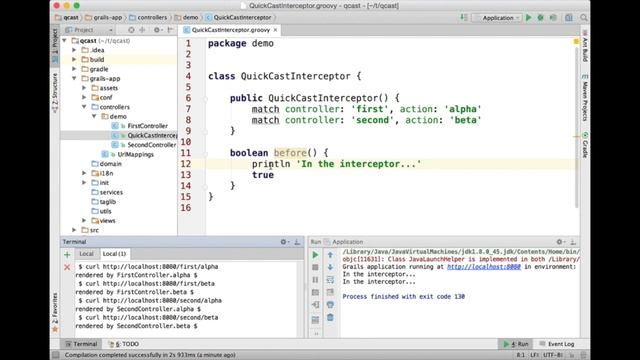Click Print icon in Run panel
Viewport: 640px width, 360px height.
[330, 305]
